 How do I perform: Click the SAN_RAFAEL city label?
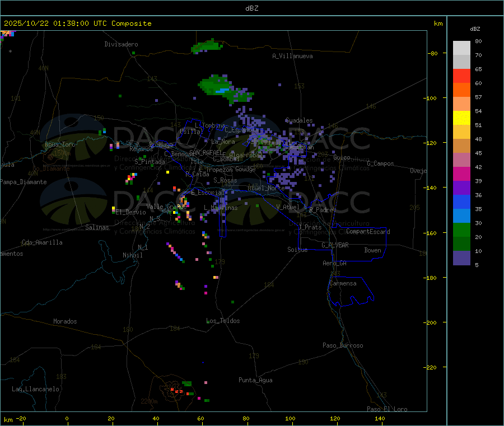(x=206, y=153)
